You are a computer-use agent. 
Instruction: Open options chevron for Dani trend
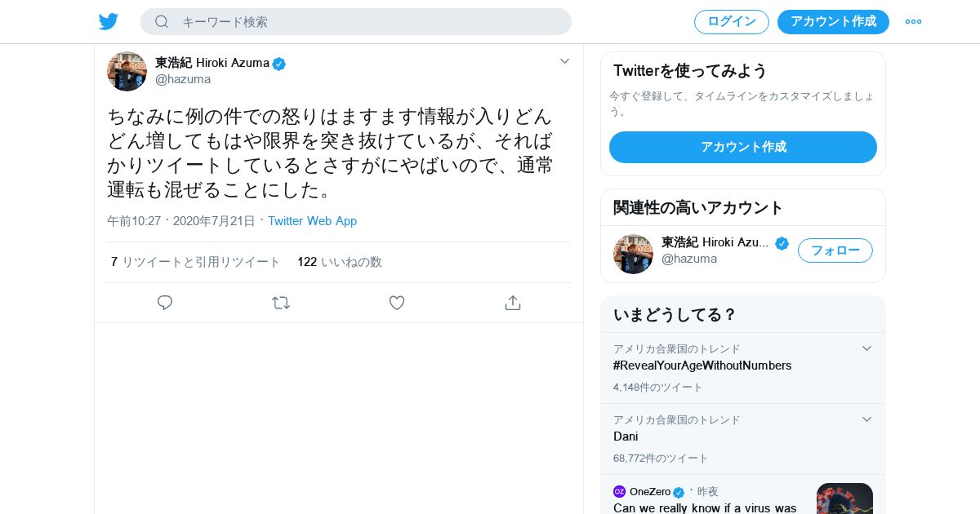click(x=866, y=419)
